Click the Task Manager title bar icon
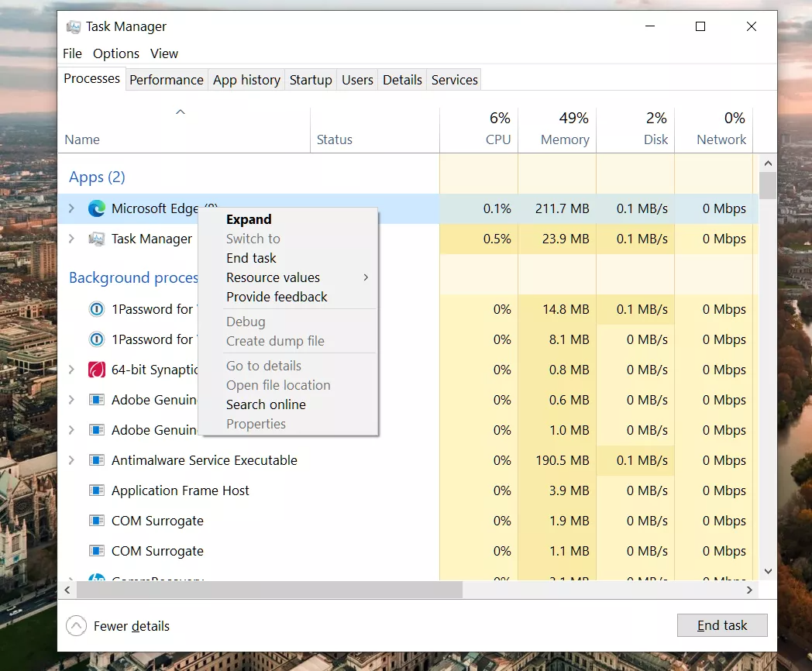812x671 pixels. click(74, 26)
